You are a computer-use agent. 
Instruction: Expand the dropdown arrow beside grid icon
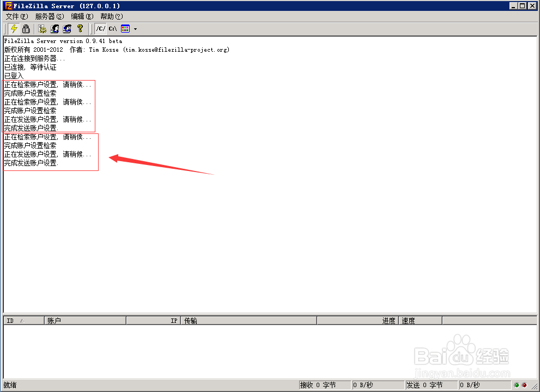click(x=135, y=29)
